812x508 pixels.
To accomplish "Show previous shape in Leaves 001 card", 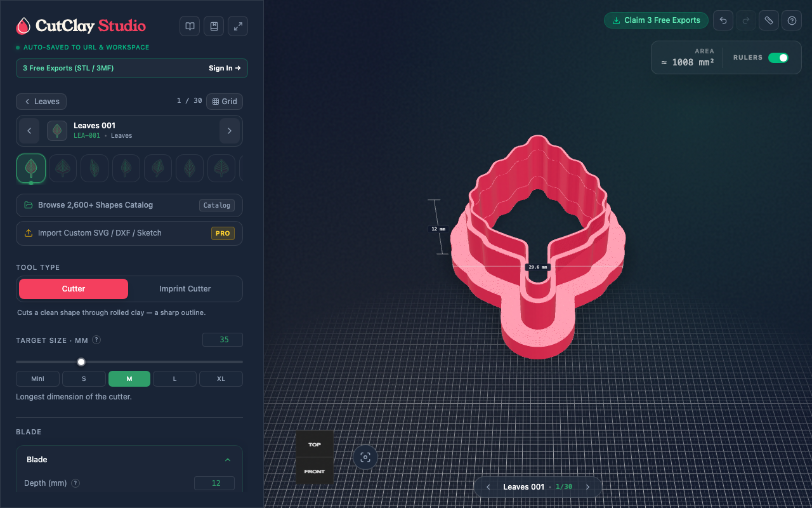I will pos(29,131).
